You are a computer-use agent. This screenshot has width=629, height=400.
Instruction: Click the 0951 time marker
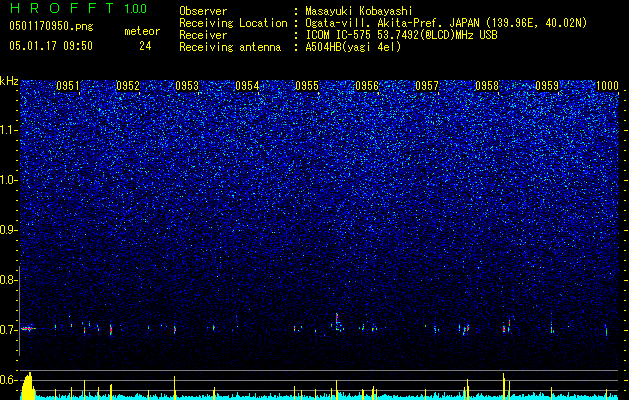[68, 86]
